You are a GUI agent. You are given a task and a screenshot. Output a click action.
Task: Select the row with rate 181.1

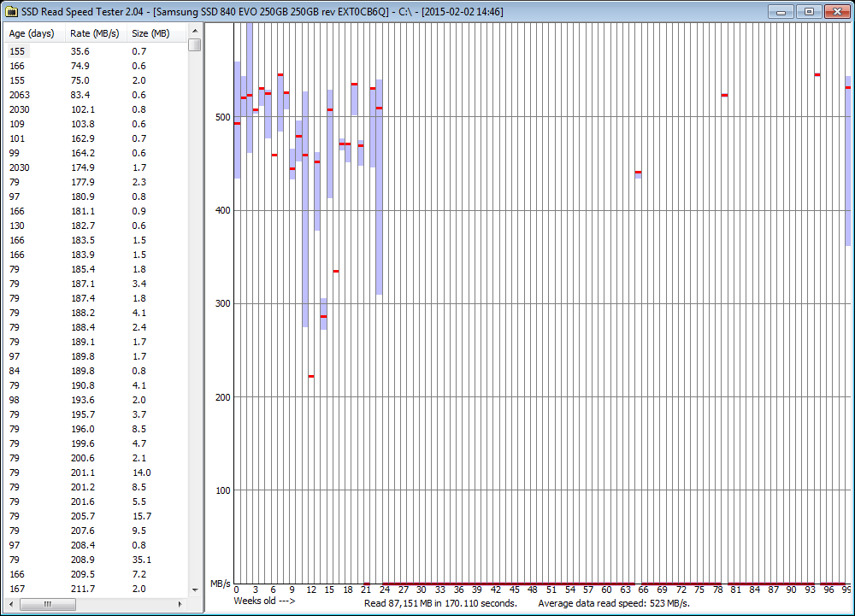tap(96, 211)
